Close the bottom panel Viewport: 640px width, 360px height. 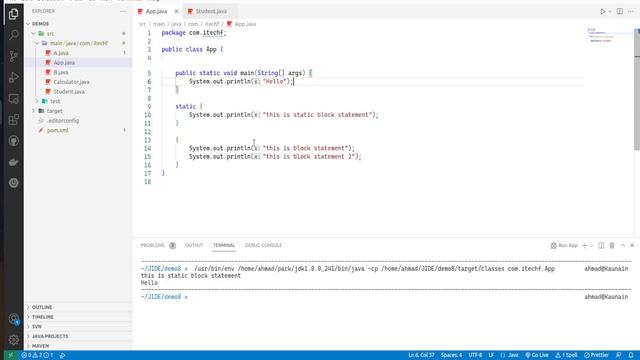point(632,245)
